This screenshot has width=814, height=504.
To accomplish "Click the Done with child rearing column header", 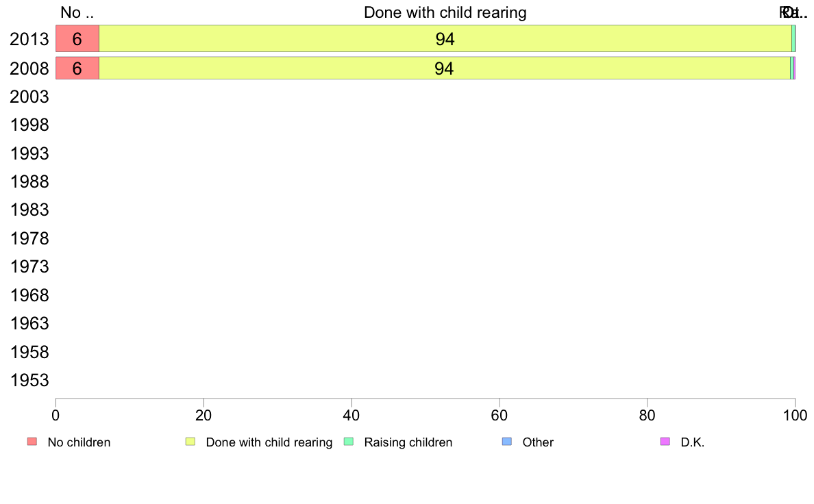I will (x=445, y=12).
